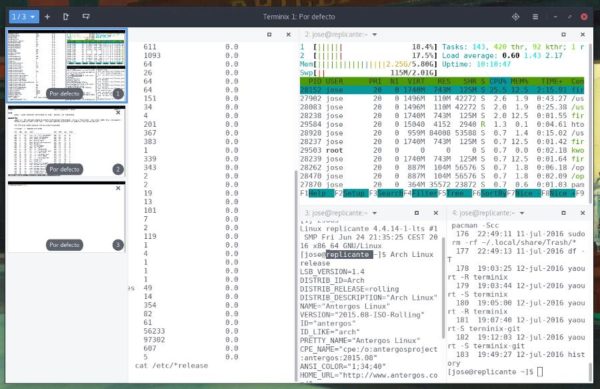
Task: Click the highlighted 'replicante' hostname text
Action: coord(349,254)
